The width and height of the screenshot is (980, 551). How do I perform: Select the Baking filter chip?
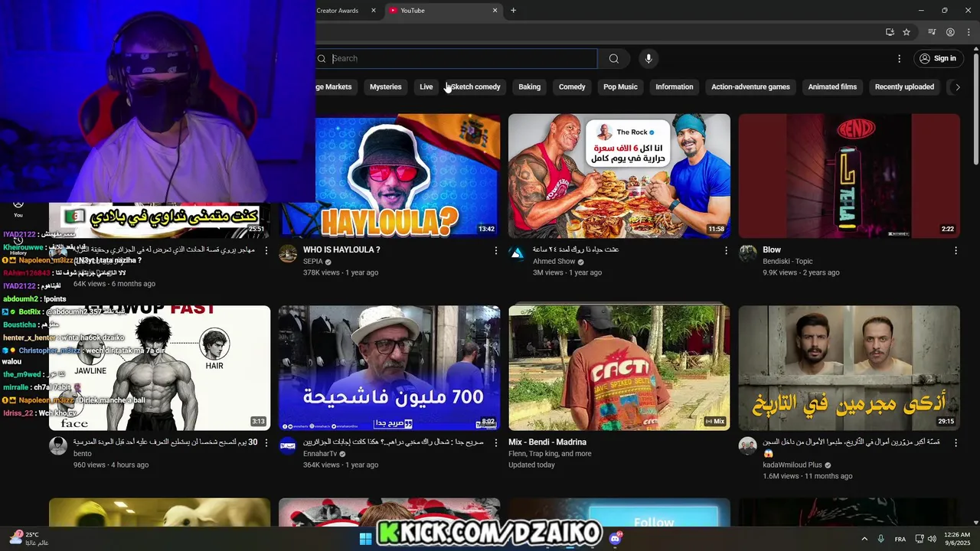(529, 87)
